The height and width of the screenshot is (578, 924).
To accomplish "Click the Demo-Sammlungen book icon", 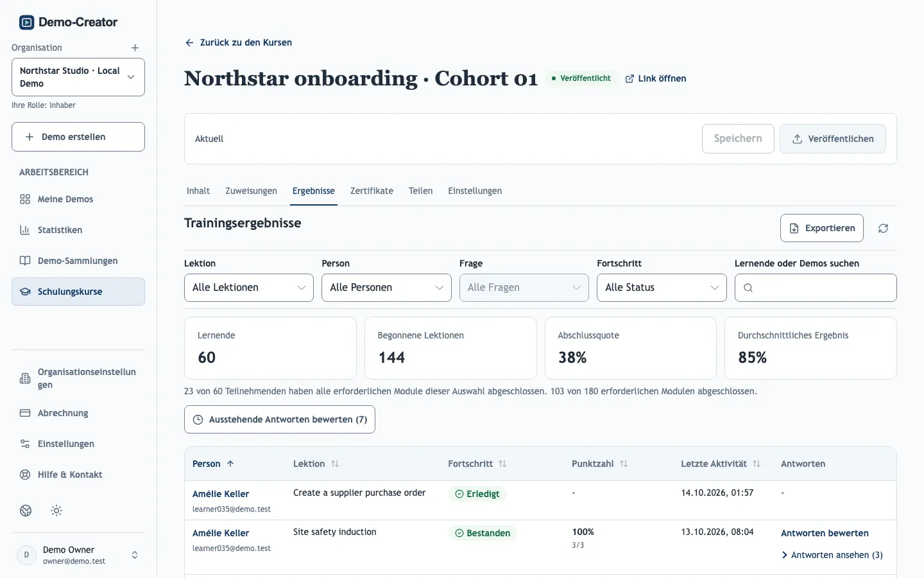I will pyautogui.click(x=25, y=261).
